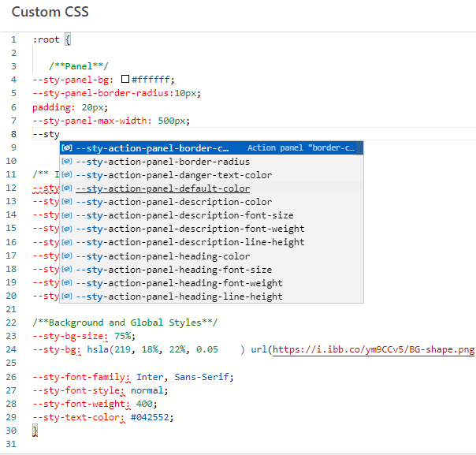The width and height of the screenshot is (476, 455).
Task: Open the BG-shape.png URL link
Action: [x=374, y=349]
